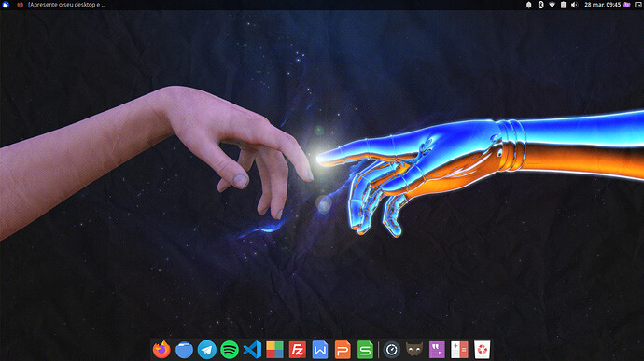The width and height of the screenshot is (644, 361).
Task: Open WPS Spreadsheets in the dock
Action: (x=365, y=350)
